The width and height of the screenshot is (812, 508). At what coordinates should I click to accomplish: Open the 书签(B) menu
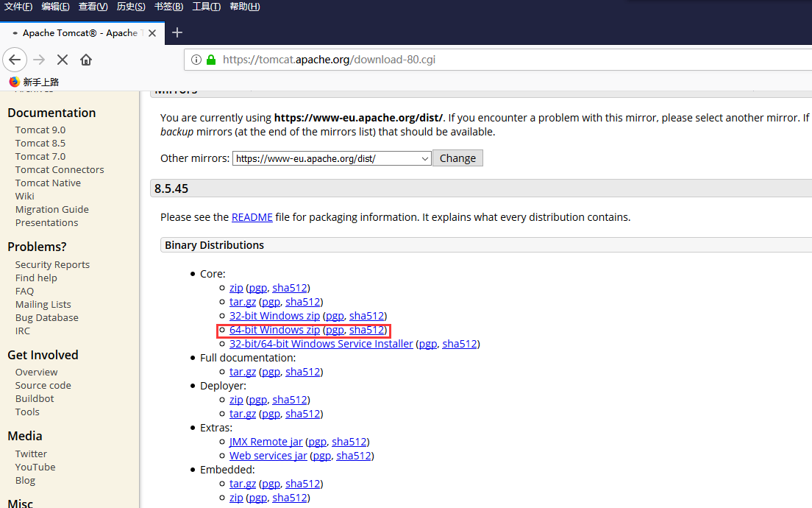[169, 6]
